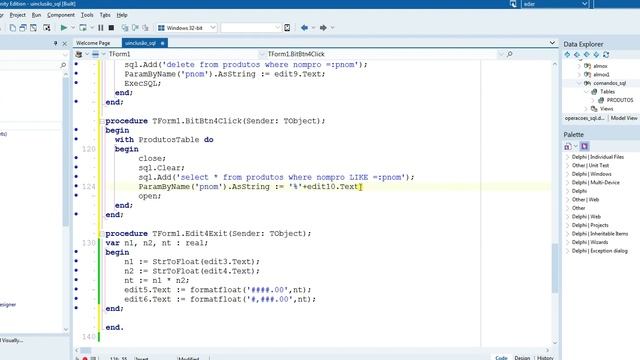Screen dimensions: 640x360
Task: Select the PRODUTOS table in Data Explorer
Action: [x=620, y=100]
